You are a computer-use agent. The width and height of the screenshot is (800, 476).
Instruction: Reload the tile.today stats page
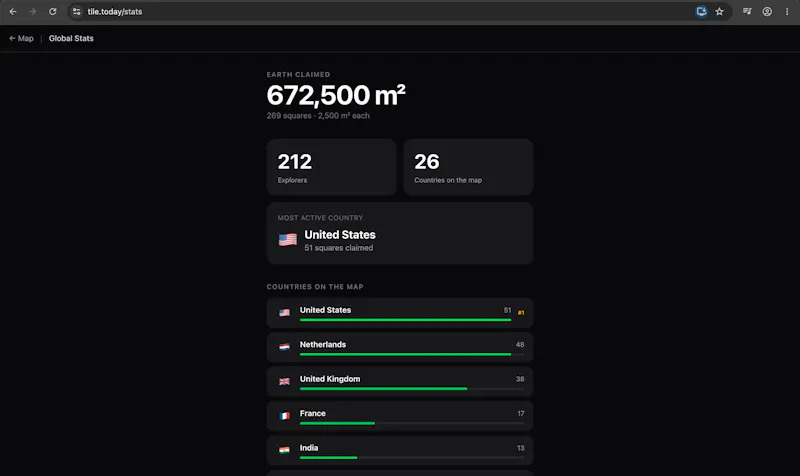pyautogui.click(x=53, y=11)
